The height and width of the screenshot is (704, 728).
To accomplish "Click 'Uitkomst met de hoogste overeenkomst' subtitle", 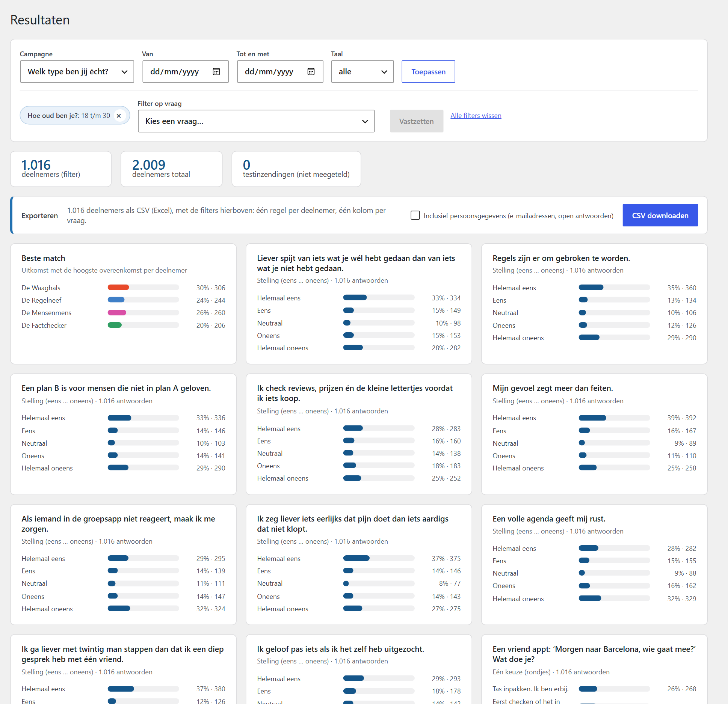I will (104, 270).
